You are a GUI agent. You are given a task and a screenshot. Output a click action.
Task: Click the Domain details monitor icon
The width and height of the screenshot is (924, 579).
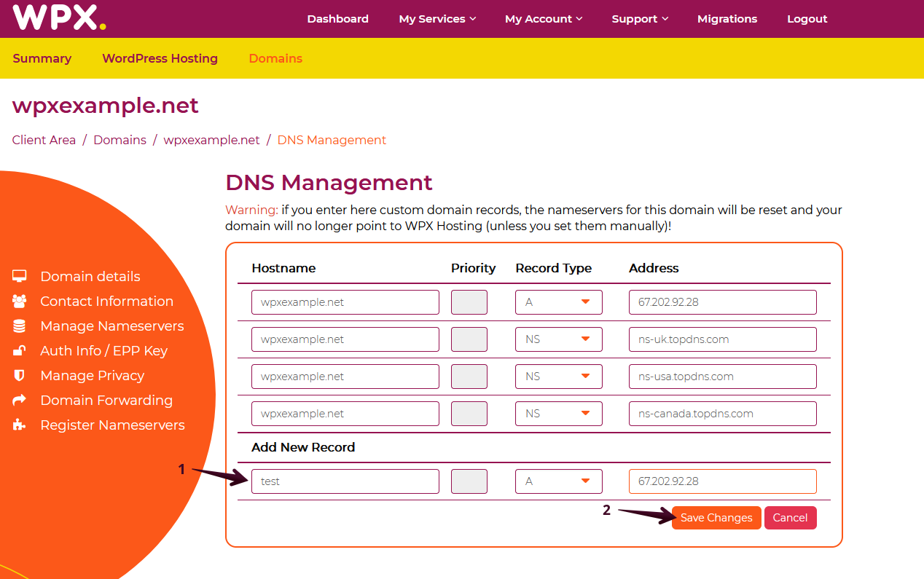click(20, 276)
